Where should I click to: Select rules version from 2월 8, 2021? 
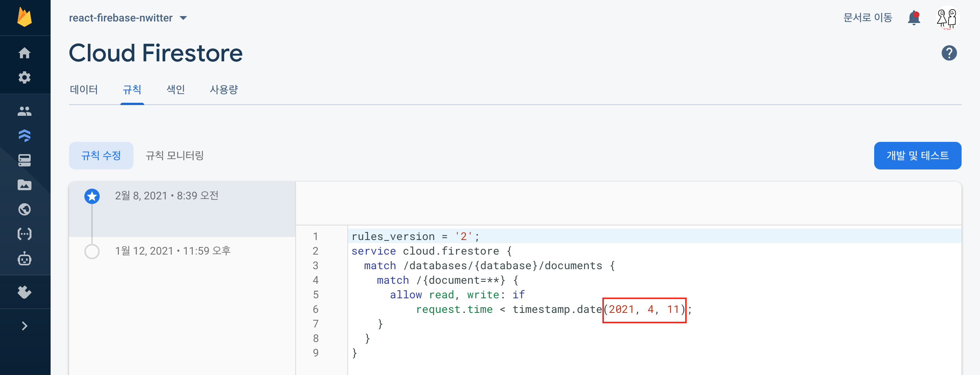pos(183,209)
